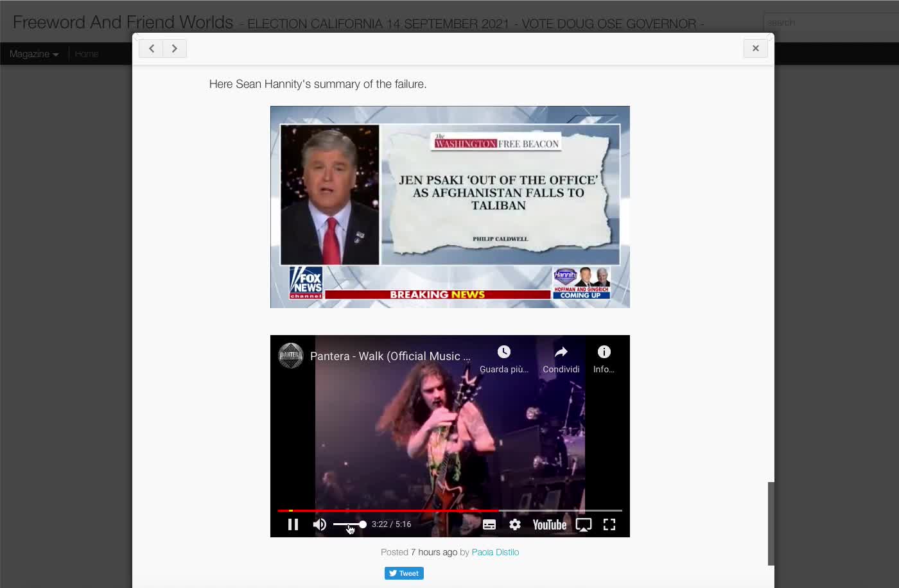
Task: Click the AirPlay icon in player
Action: tap(584, 524)
